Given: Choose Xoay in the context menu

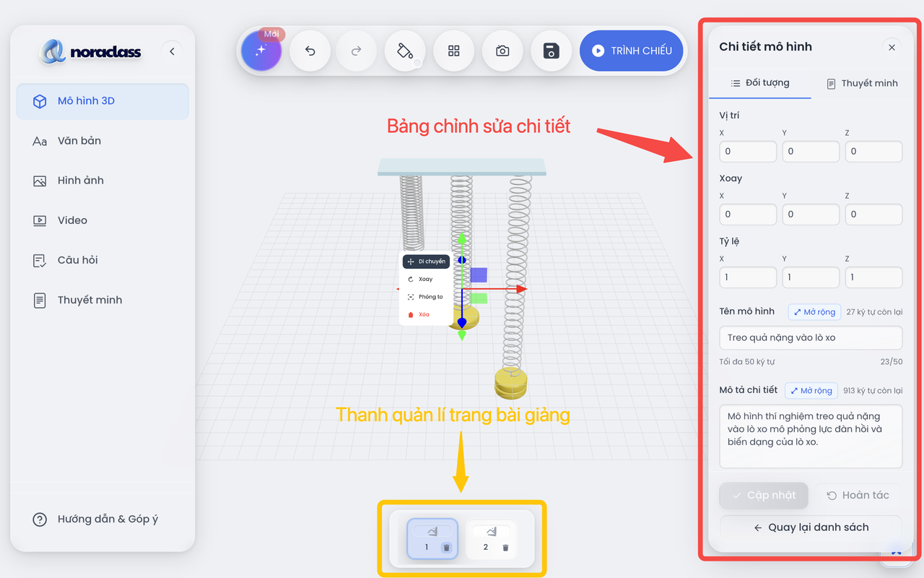Looking at the screenshot, I should pos(426,279).
